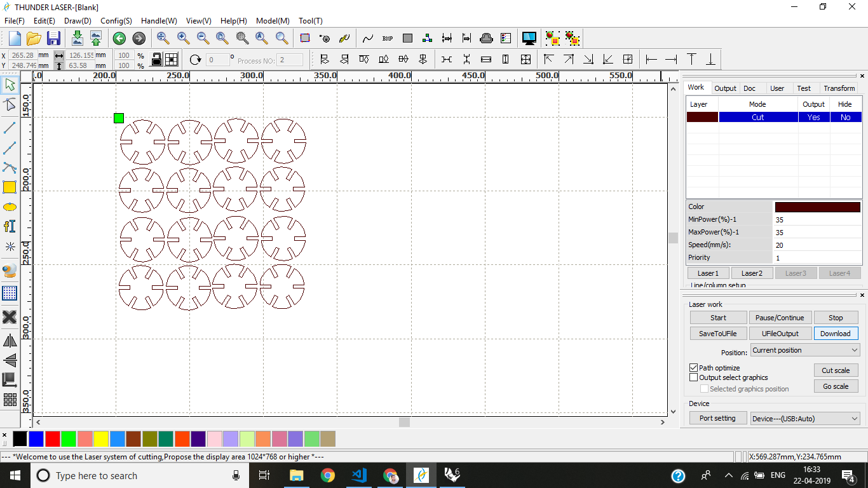The width and height of the screenshot is (868, 488).
Task: Click the rotate icon beside the angle field
Action: (x=195, y=60)
